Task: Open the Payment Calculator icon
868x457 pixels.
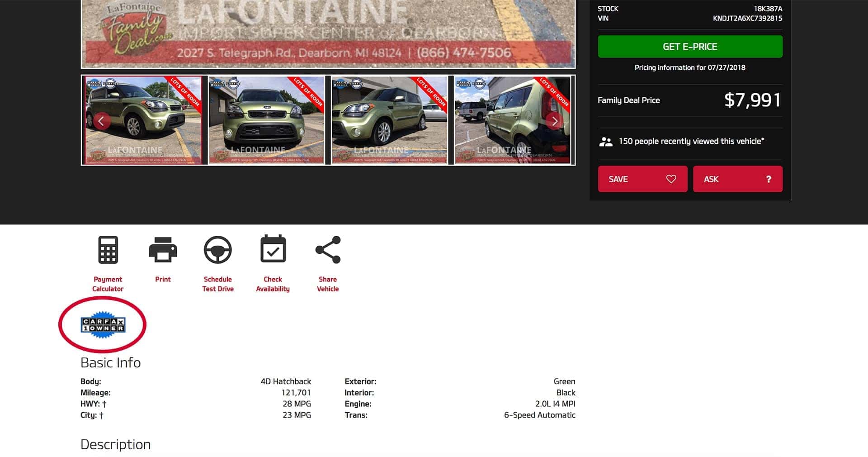Action: pos(108,250)
